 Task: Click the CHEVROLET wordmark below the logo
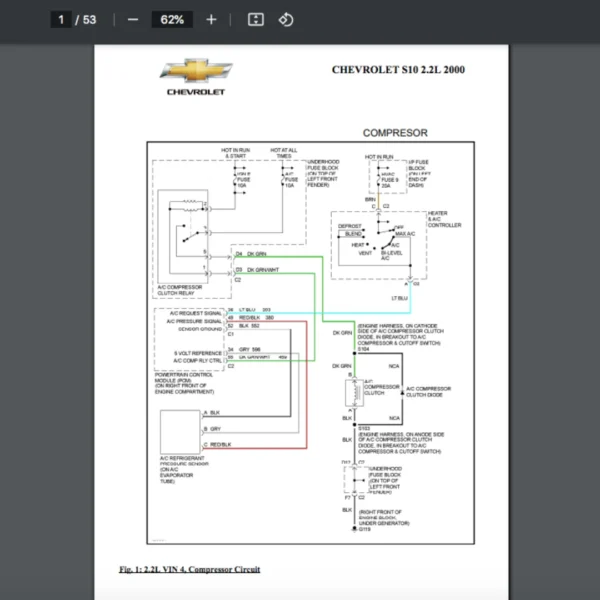tap(196, 91)
